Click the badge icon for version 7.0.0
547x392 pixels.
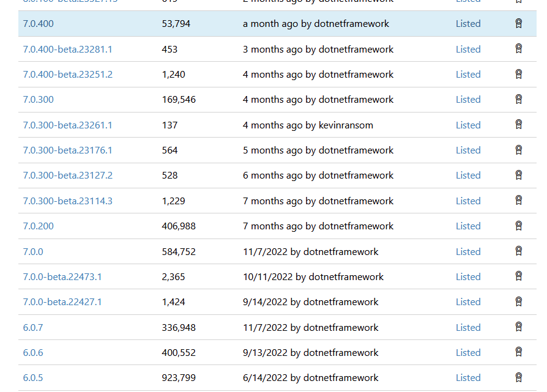(x=519, y=251)
